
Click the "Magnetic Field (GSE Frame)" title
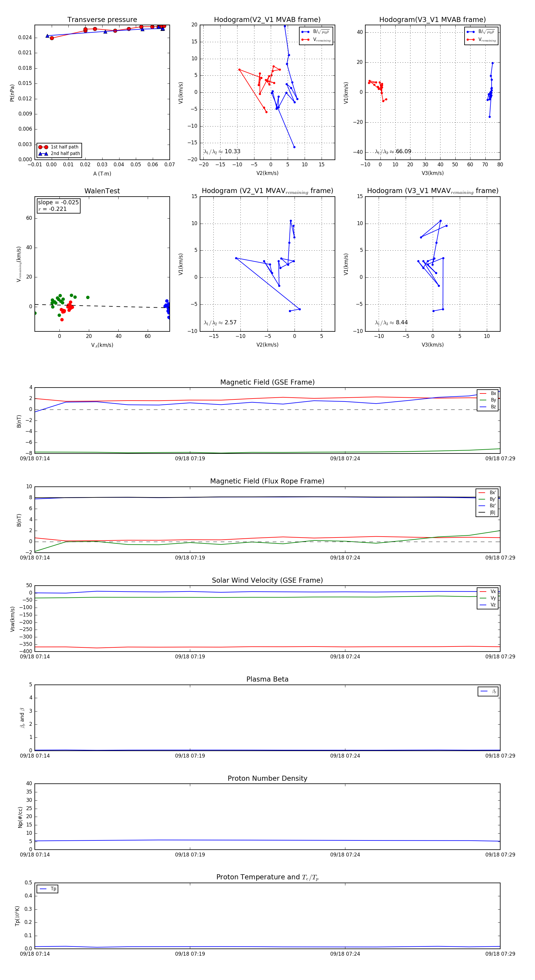coord(267,382)
